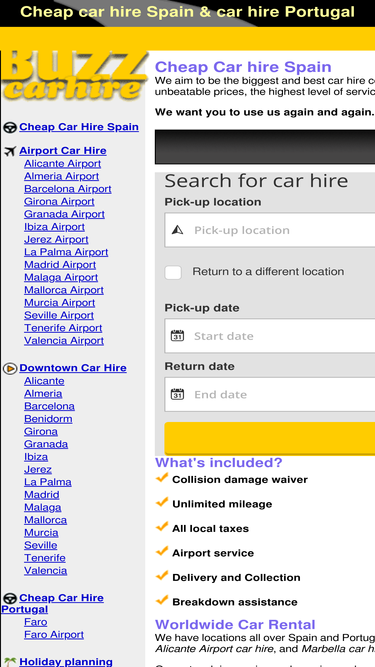Select the downtown Alicante link

tap(44, 381)
